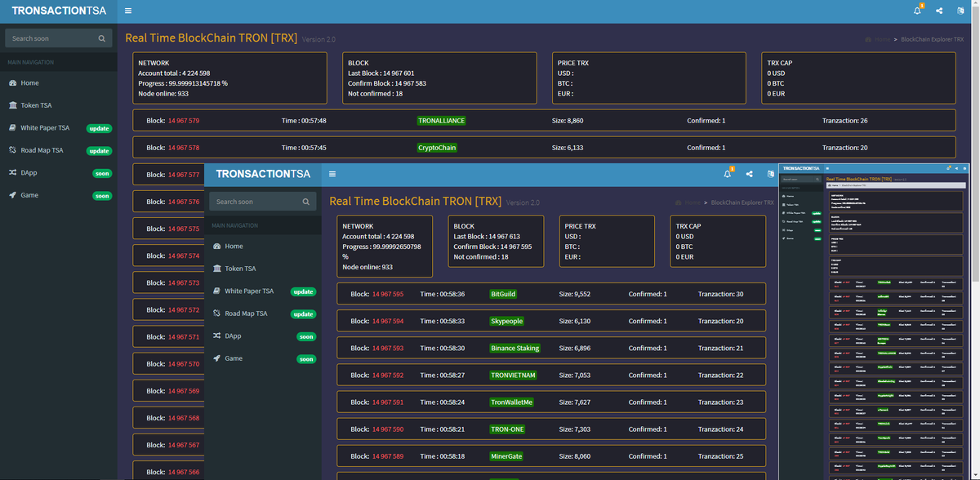Viewport: 980px width, 480px height.
Task: Click the Binance Staking witness label
Action: [x=515, y=348]
